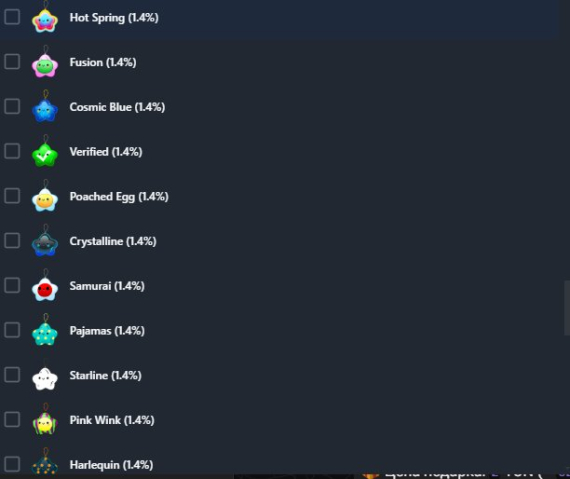Tick the Verified checkbox
The image size is (570, 479).
[12, 151]
